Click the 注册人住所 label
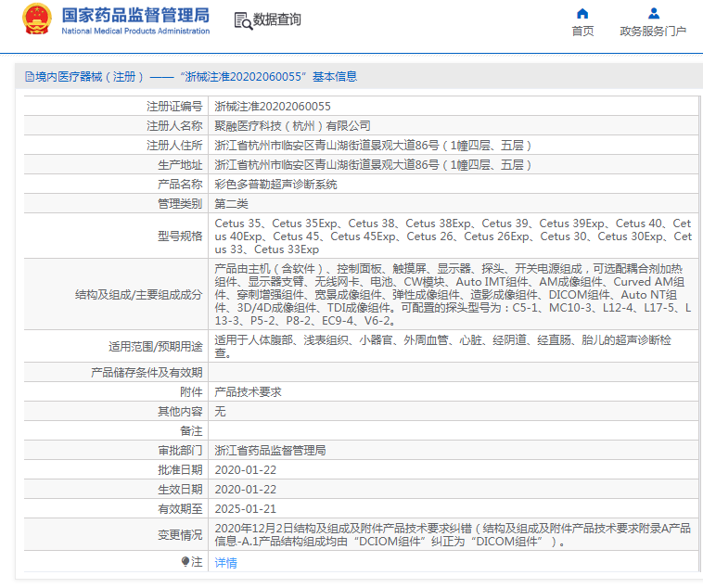This screenshot has height=588, width=703. [x=174, y=146]
